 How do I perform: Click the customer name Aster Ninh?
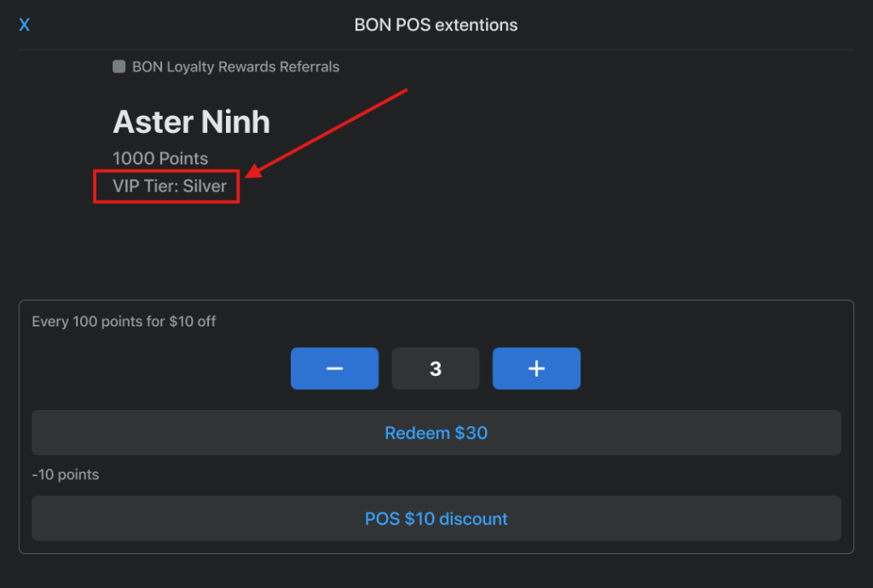[x=191, y=122]
